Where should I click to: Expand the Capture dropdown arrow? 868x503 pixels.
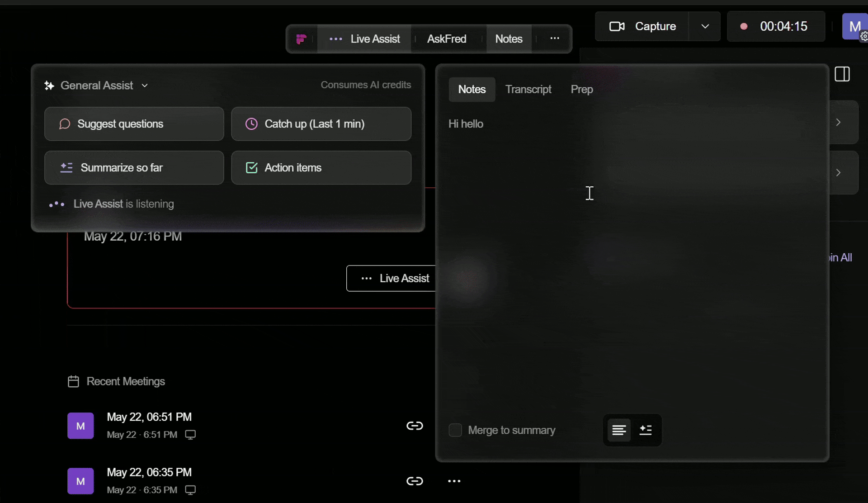pos(705,26)
